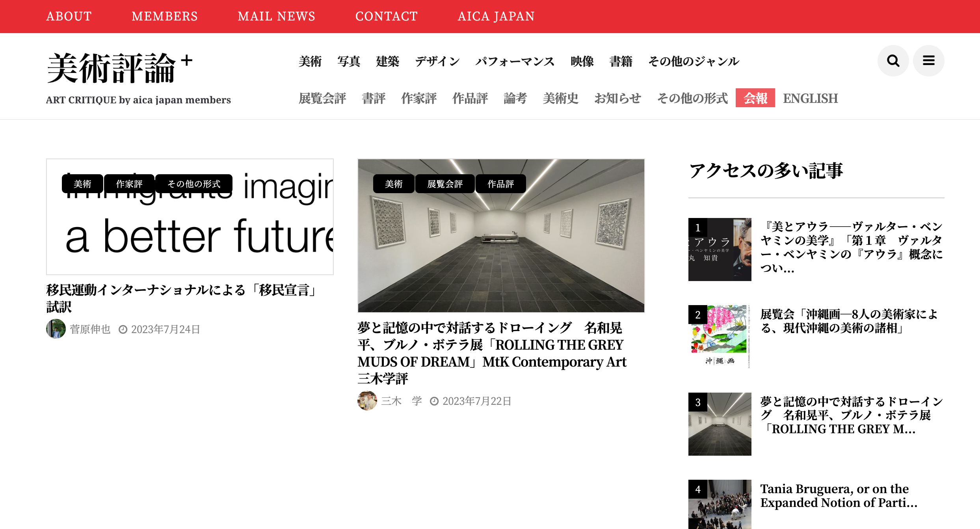980x529 pixels.
Task: Go to the パフォーマンス genre
Action: pos(515,61)
